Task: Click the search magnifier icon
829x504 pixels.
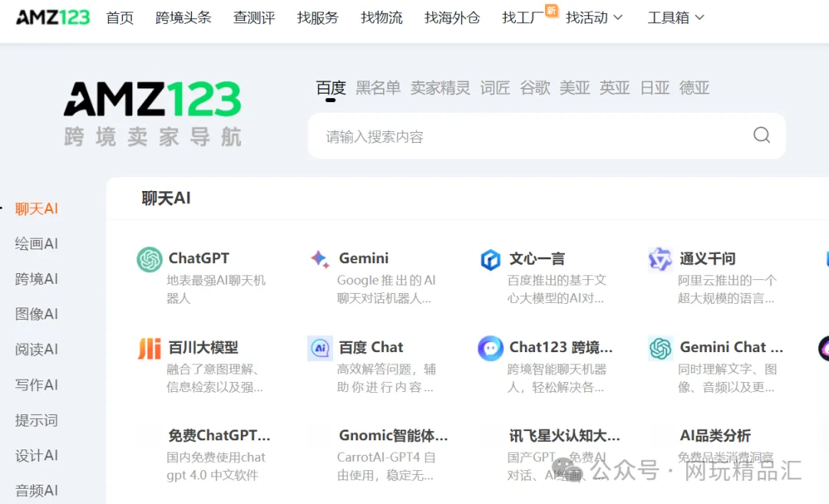Action: pos(761,135)
